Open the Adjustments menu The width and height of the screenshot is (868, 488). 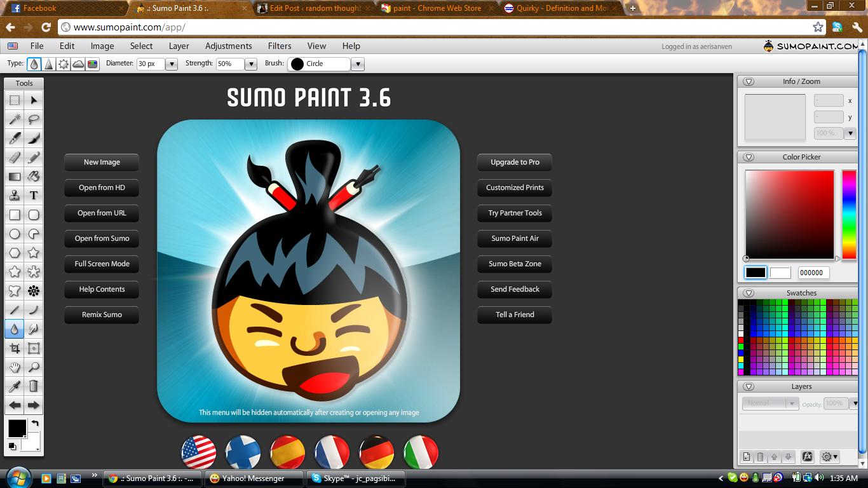coord(228,46)
